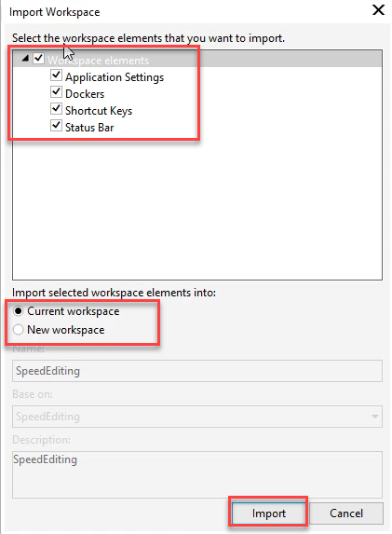392x534 pixels.
Task: Select the New workspace radio button
Action: pyautogui.click(x=18, y=330)
